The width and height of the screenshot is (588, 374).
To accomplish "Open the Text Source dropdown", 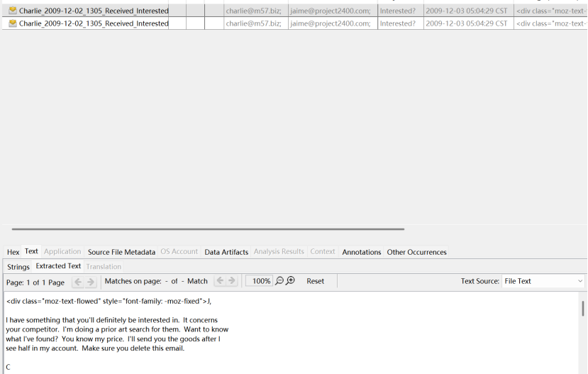I will click(543, 281).
